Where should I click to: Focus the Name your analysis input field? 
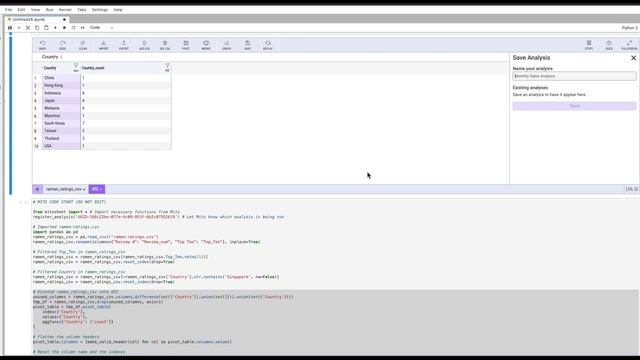pos(574,76)
